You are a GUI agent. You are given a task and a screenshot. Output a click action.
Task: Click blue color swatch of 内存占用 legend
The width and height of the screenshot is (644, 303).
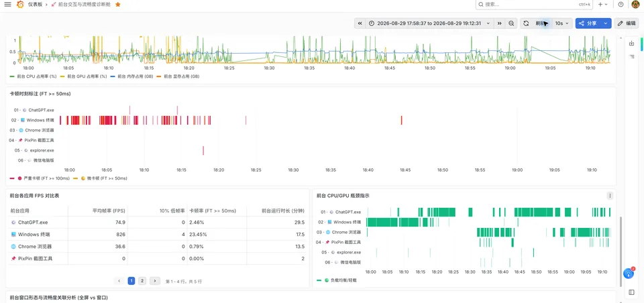(113, 76)
